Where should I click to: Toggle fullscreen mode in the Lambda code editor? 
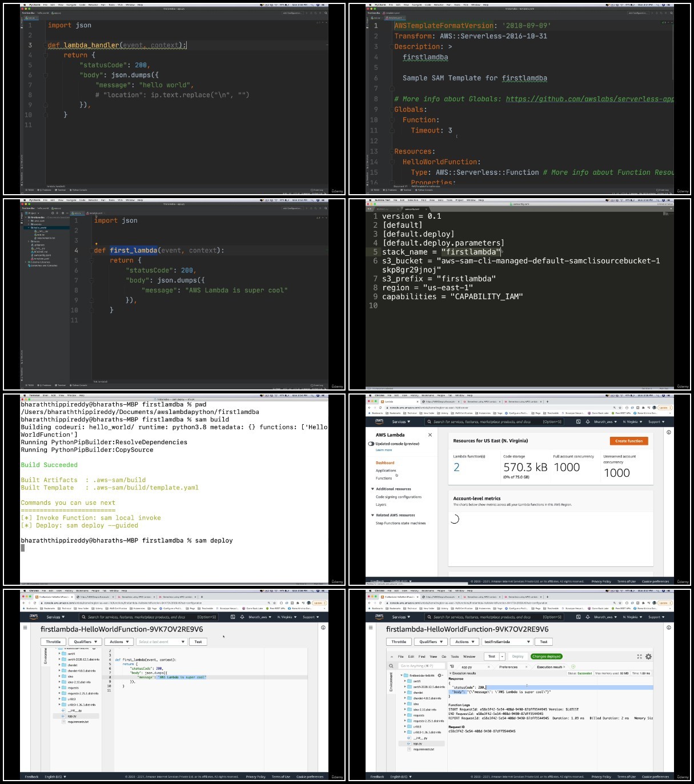click(x=639, y=657)
